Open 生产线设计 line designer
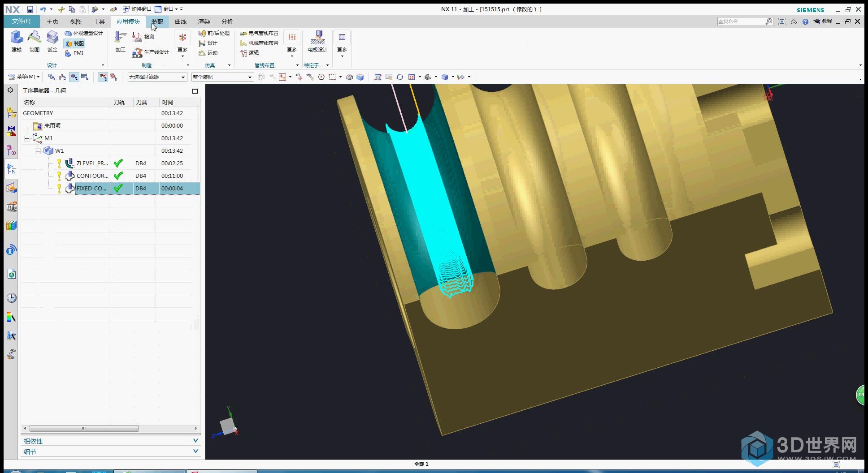 [151, 52]
